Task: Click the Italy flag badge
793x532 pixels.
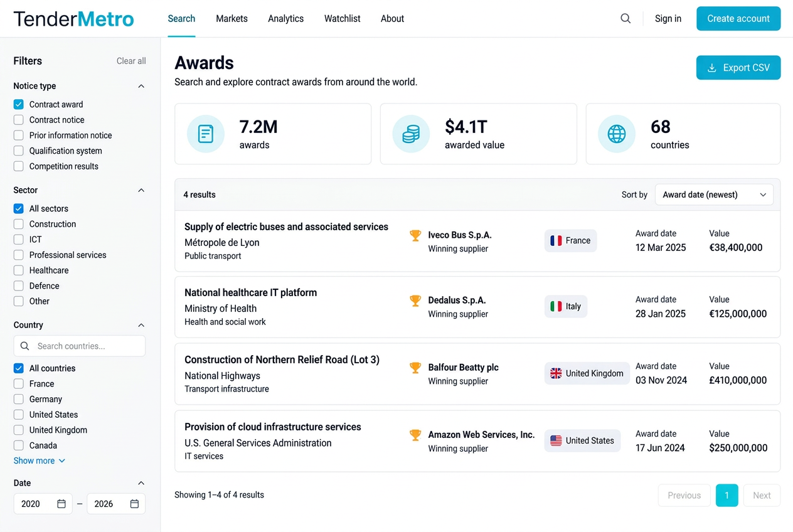Action: 566,306
